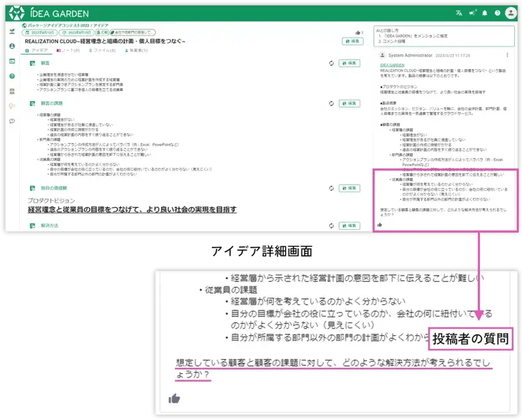Click the System Administrator name in the comment
This screenshot has height=420, width=523.
pyautogui.click(x=410, y=55)
